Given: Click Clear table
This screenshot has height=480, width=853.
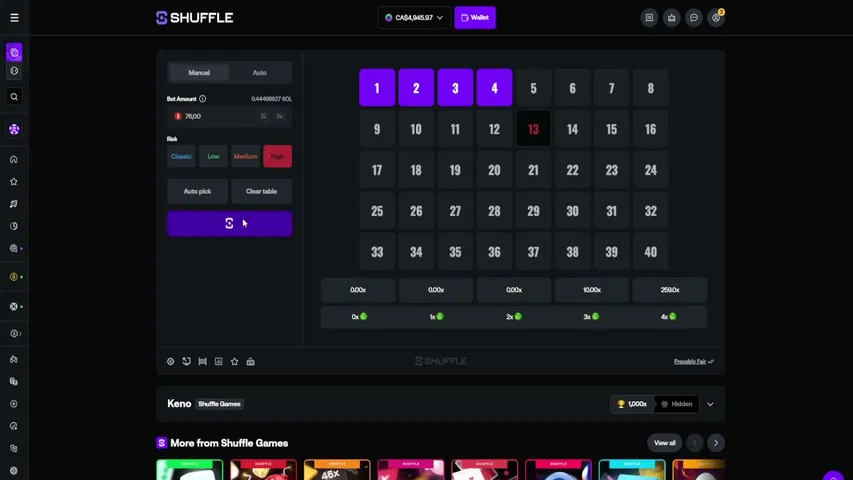Looking at the screenshot, I should 262,192.
